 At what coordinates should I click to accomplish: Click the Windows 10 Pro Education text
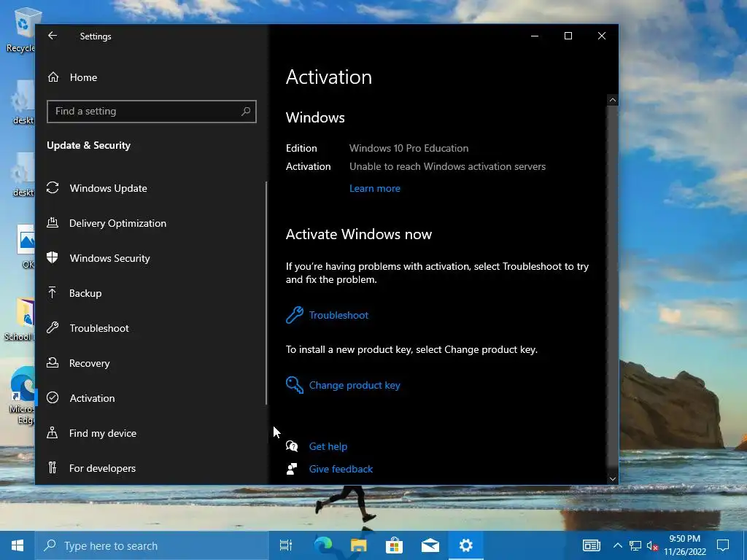(x=409, y=148)
